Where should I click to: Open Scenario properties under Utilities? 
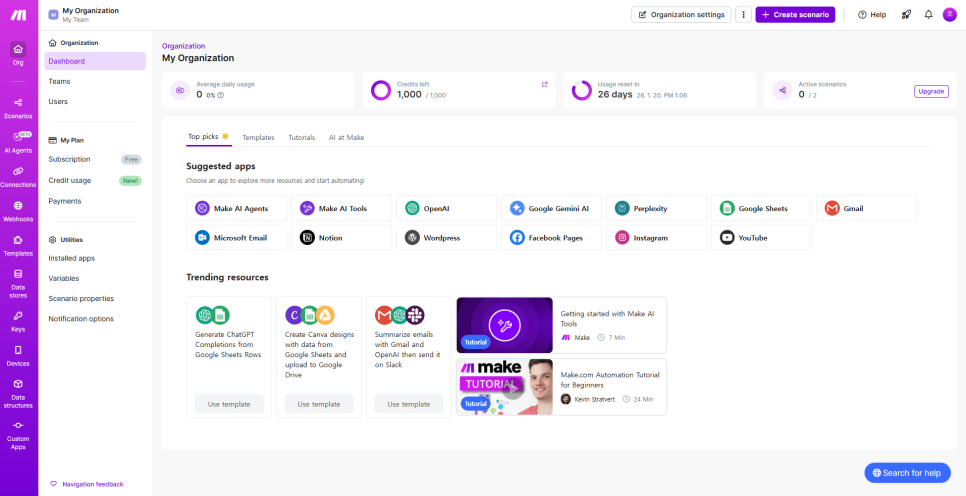(95, 299)
